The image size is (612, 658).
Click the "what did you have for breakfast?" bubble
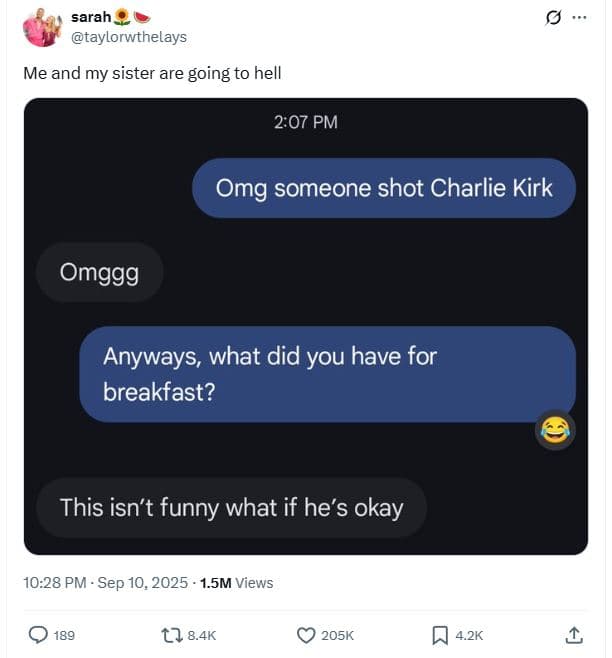pyautogui.click(x=327, y=373)
